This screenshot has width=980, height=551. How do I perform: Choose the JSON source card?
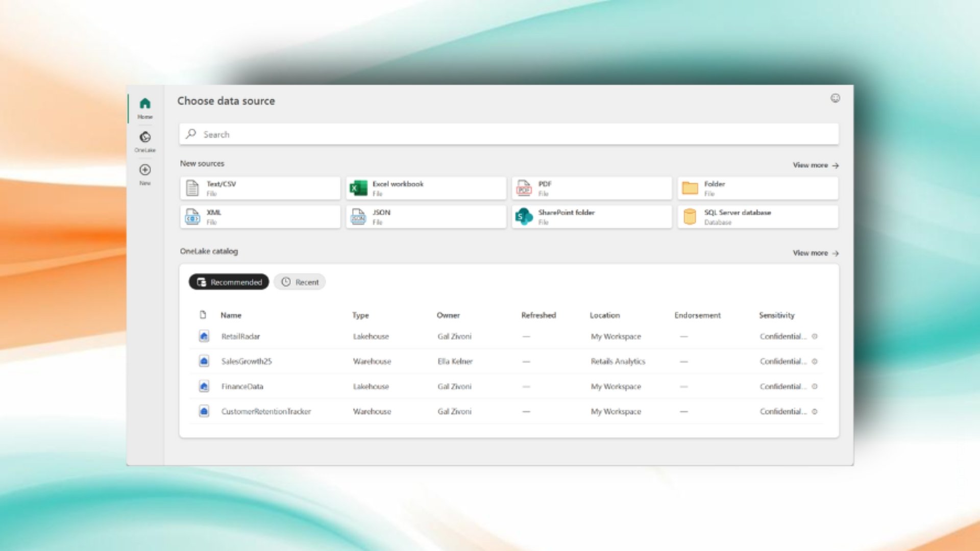point(426,217)
